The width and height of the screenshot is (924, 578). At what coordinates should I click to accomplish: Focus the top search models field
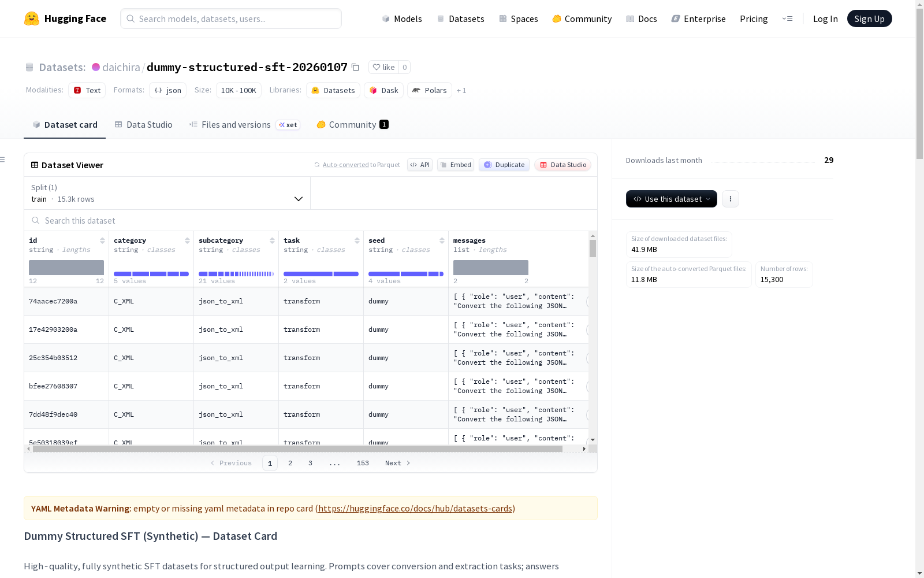pos(231,18)
